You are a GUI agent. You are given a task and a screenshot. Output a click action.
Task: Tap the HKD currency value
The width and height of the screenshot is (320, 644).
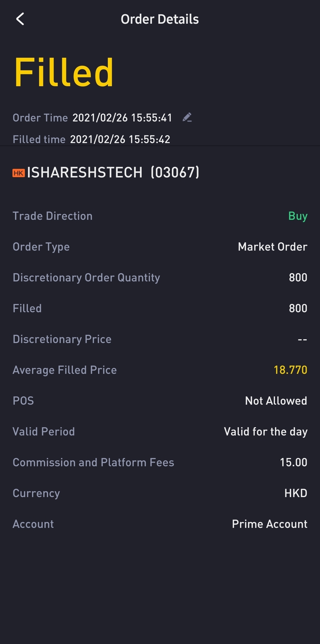click(x=295, y=493)
